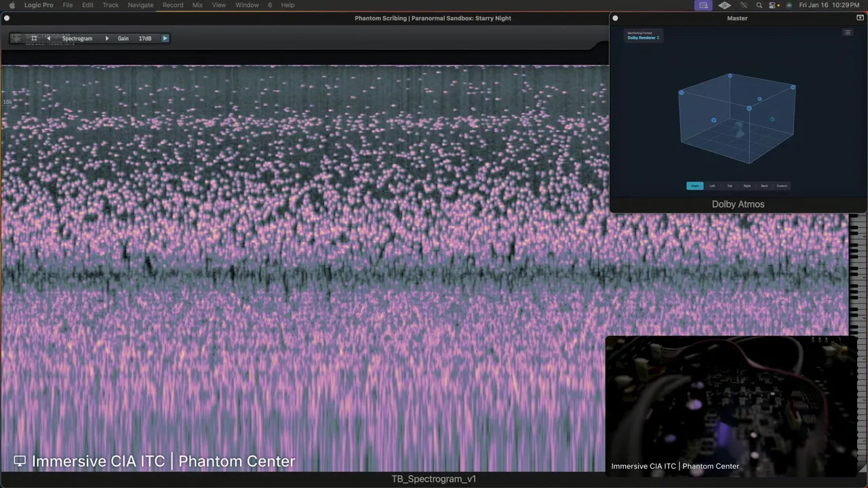
Task: Select the Right view button
Action: pos(747,186)
